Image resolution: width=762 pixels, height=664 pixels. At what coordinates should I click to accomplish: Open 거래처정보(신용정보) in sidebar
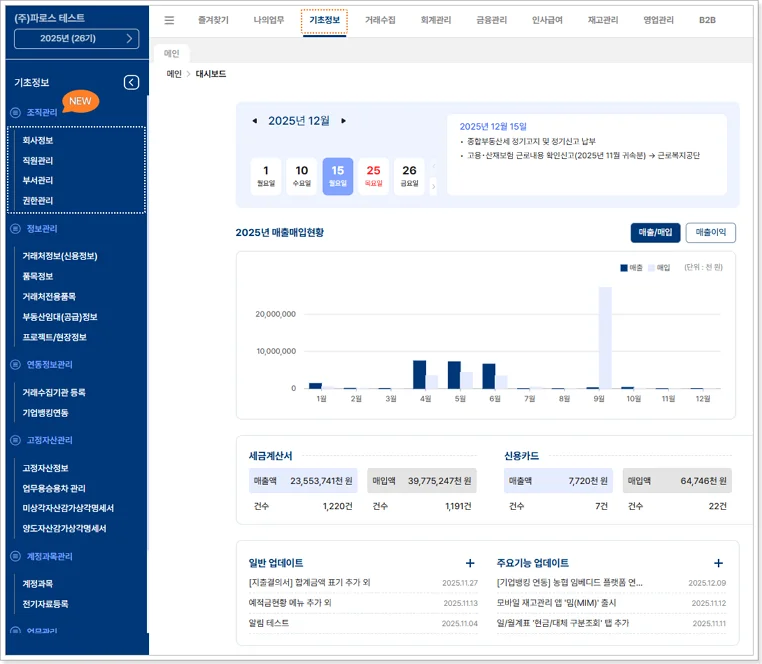point(60,256)
